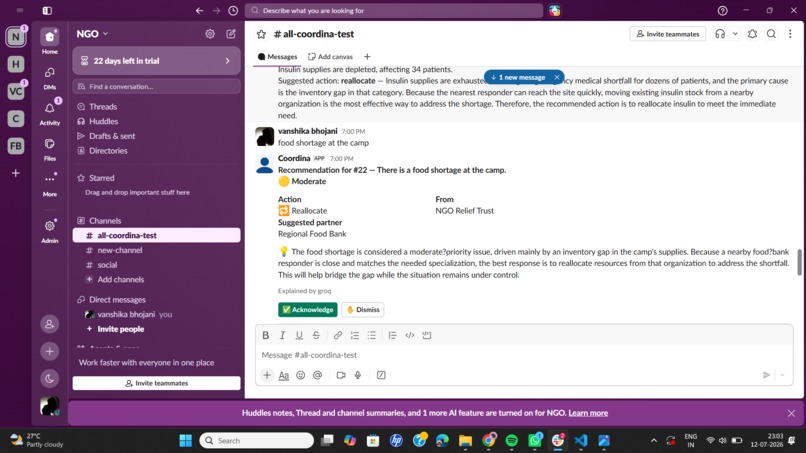Star the all-coordina-test channel

261,34
